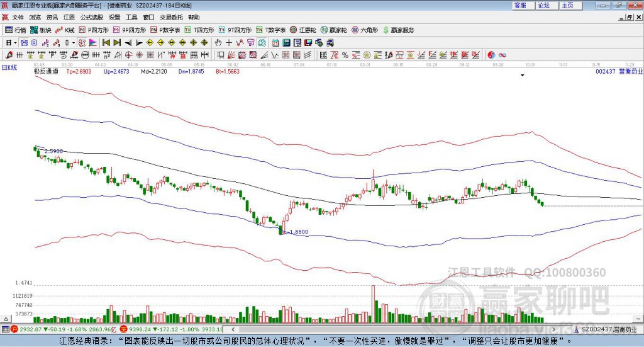This screenshot has width=644, height=347.
Task: Click the blue infinity loop icon
Action: click(x=502, y=55)
